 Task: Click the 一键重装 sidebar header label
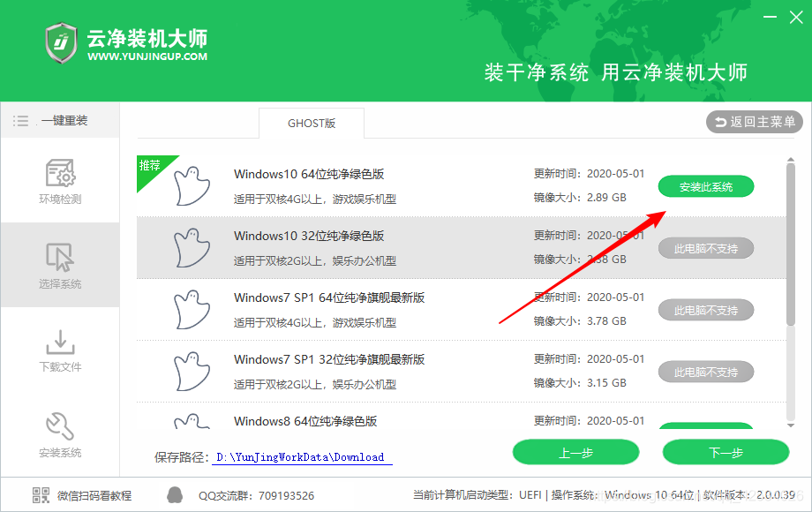pyautogui.click(x=64, y=121)
